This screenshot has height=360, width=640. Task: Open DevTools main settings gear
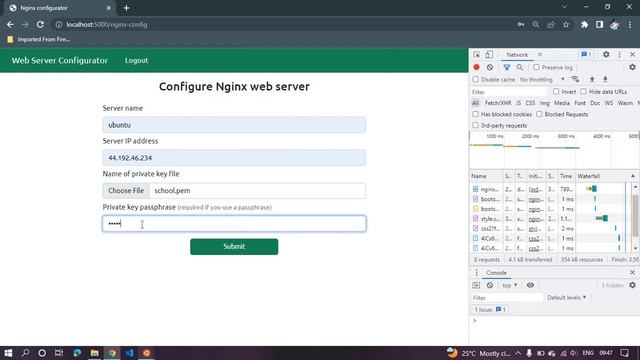[606, 55]
